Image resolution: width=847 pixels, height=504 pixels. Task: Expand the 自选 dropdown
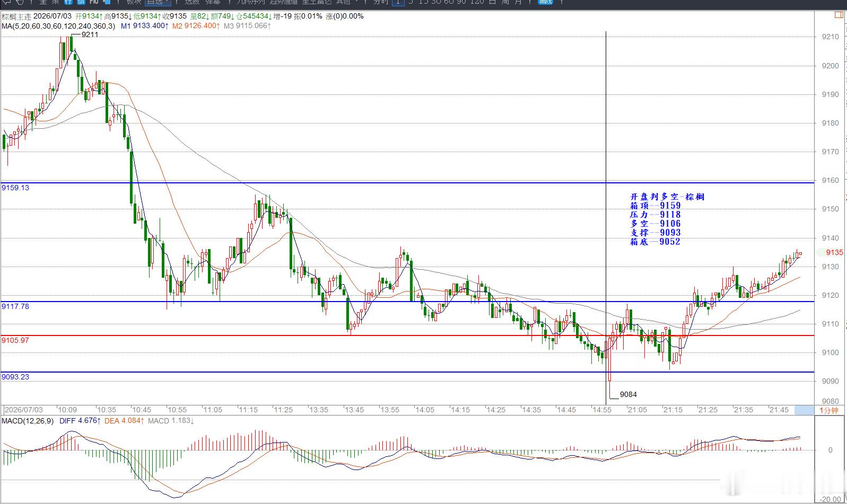(158, 2)
